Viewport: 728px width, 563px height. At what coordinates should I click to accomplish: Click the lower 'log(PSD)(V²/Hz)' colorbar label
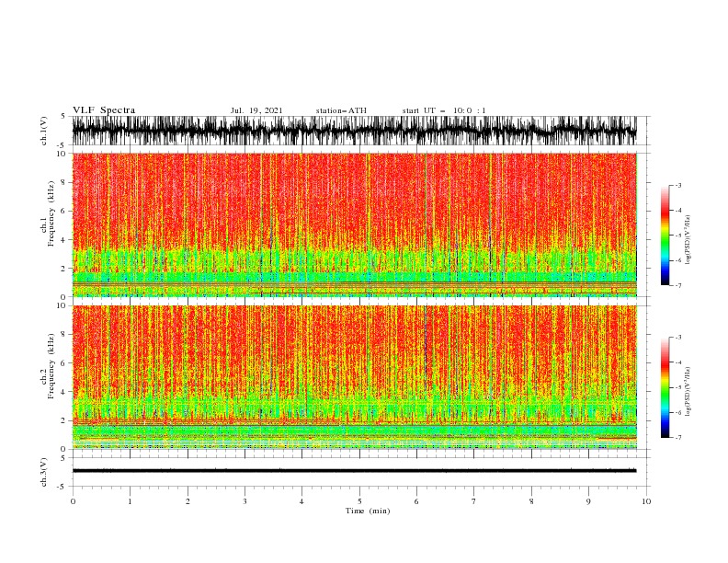pos(688,392)
